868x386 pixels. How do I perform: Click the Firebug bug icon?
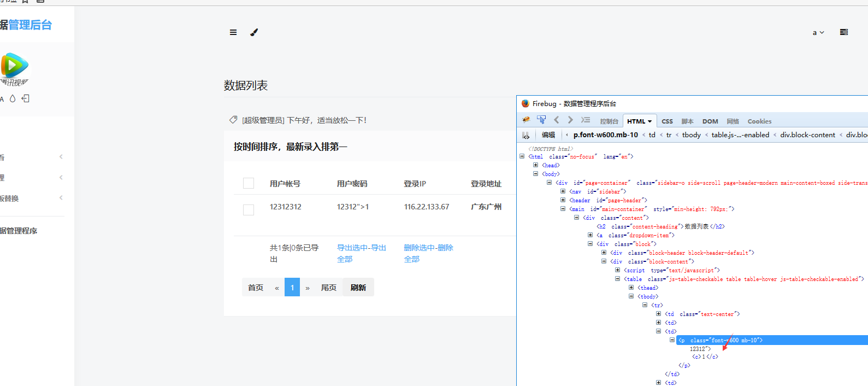pos(526,120)
